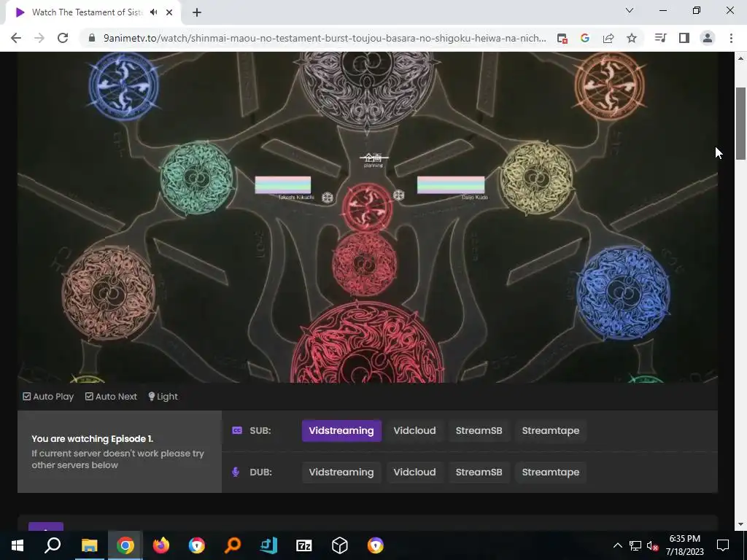The width and height of the screenshot is (747, 560).
Task: Open the Windows Start menu
Action: [18, 545]
